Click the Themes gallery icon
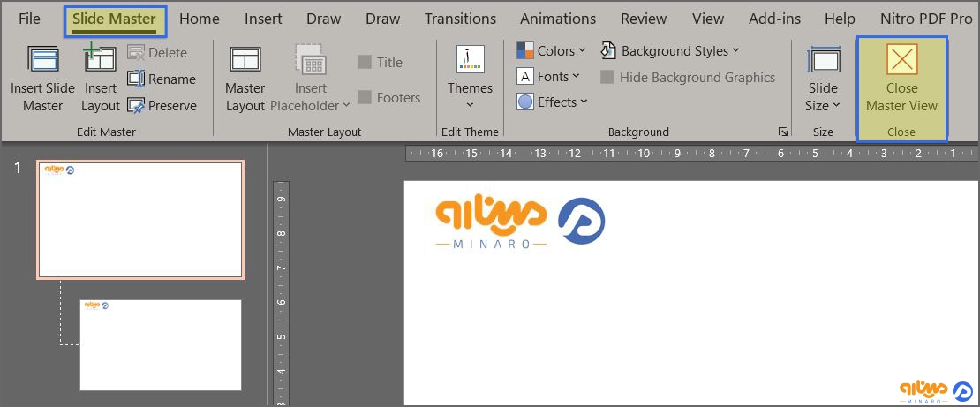980x407 pixels. tap(470, 59)
